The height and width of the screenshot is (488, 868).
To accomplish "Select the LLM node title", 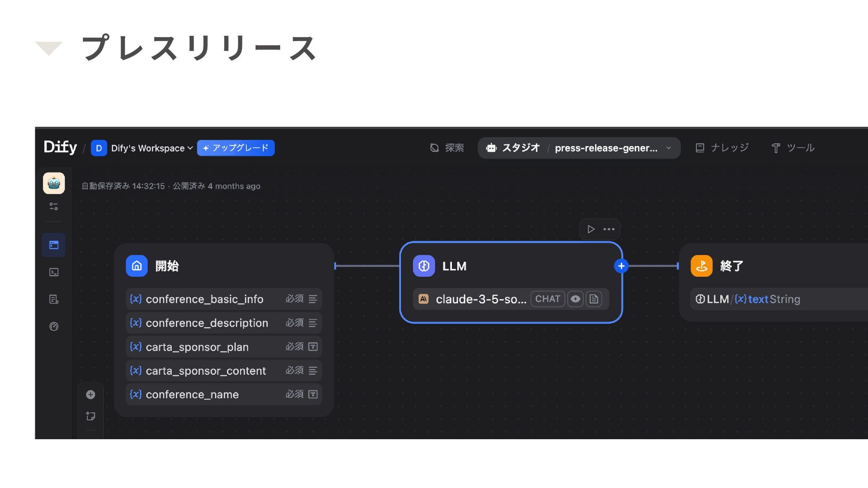I will (x=454, y=266).
